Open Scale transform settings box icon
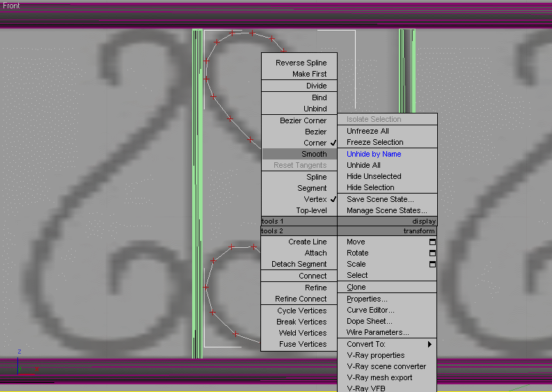 432,264
